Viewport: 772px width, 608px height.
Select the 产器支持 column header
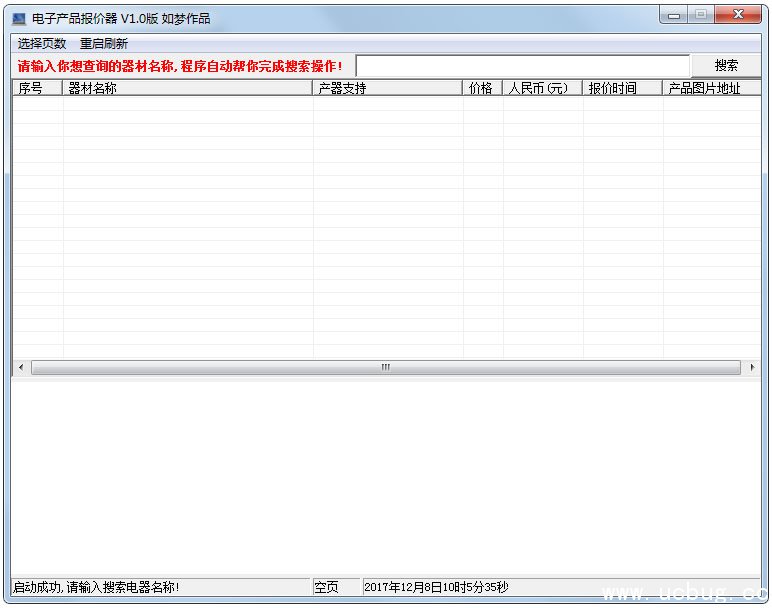(388, 88)
